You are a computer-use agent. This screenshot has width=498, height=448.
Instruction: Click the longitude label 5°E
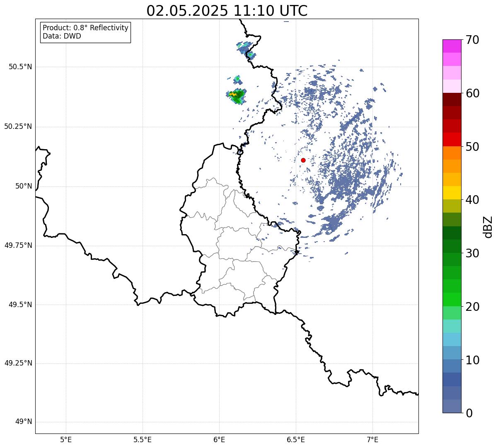[x=66, y=439]
